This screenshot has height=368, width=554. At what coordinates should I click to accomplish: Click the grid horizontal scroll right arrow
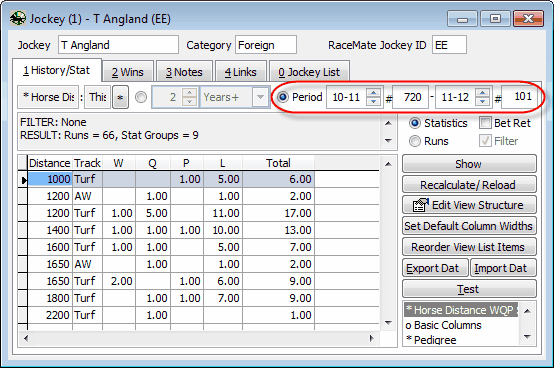(x=371, y=338)
